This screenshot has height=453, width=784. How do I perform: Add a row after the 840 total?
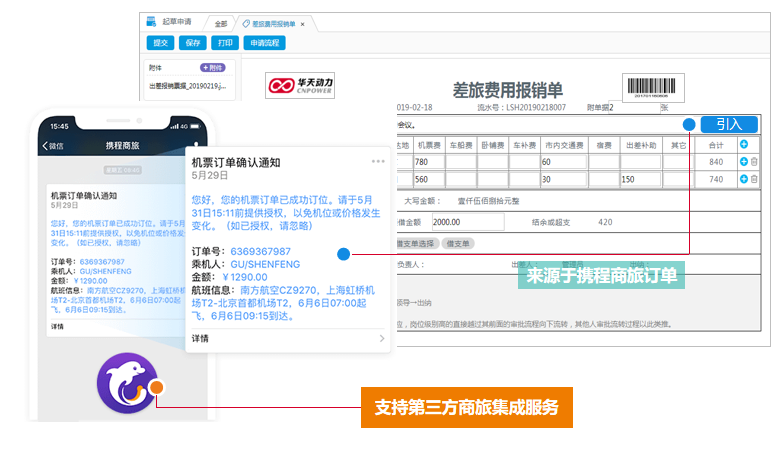tap(743, 162)
